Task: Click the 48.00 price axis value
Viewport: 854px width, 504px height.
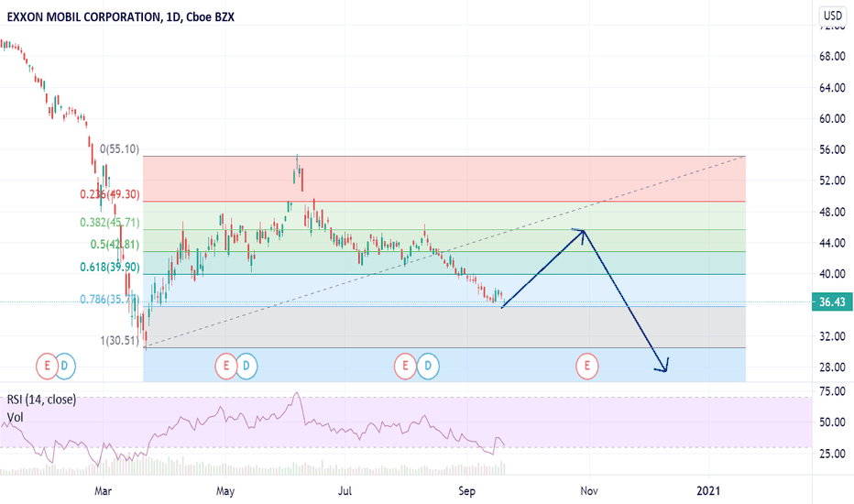Action: 832,212
